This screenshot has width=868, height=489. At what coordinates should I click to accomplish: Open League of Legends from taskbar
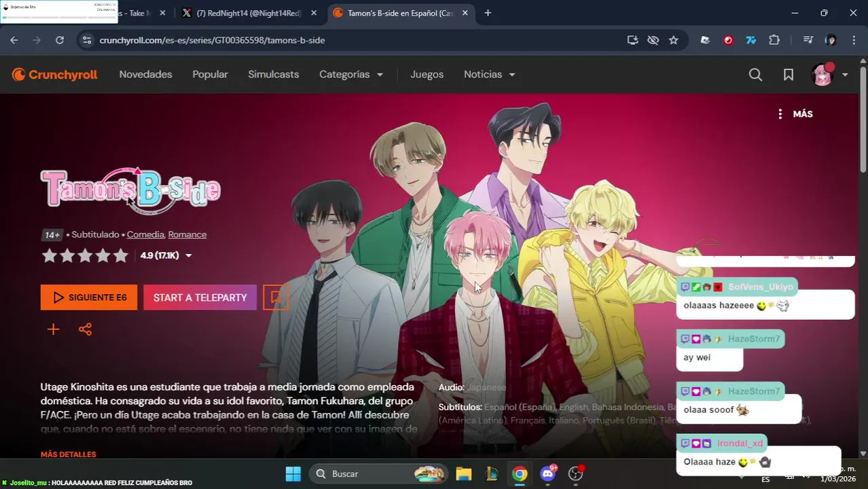492,473
